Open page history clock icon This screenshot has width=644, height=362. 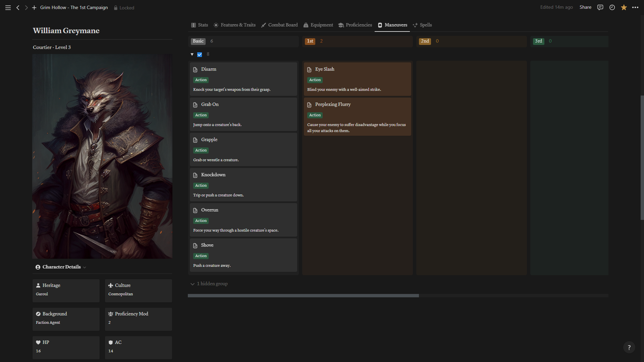(612, 7)
